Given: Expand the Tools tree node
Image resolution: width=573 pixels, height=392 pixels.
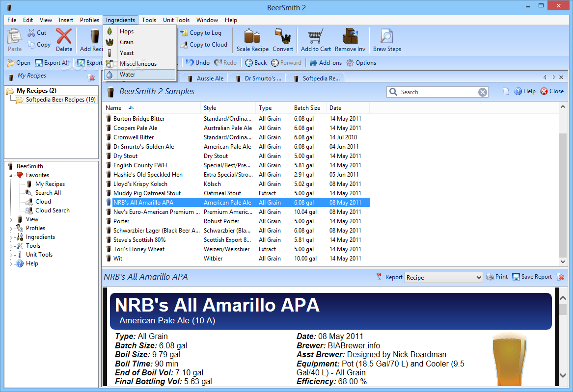Looking at the screenshot, I should click(x=11, y=246).
